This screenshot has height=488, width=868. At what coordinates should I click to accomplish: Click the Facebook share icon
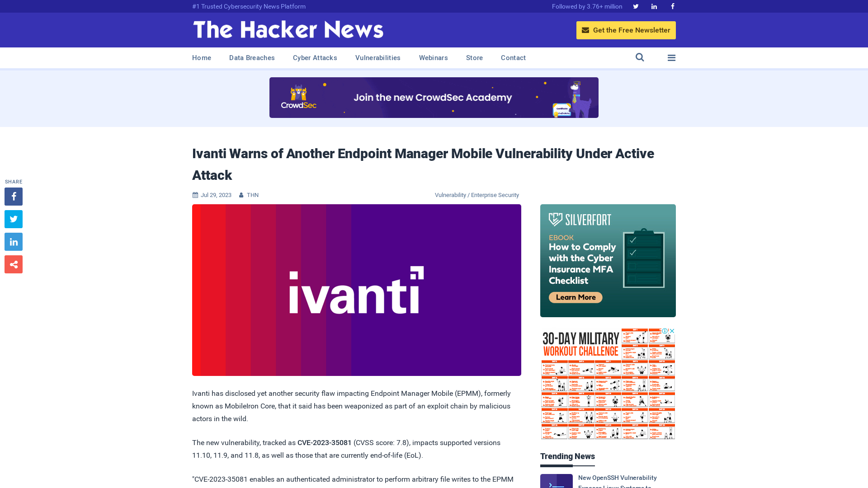click(13, 196)
